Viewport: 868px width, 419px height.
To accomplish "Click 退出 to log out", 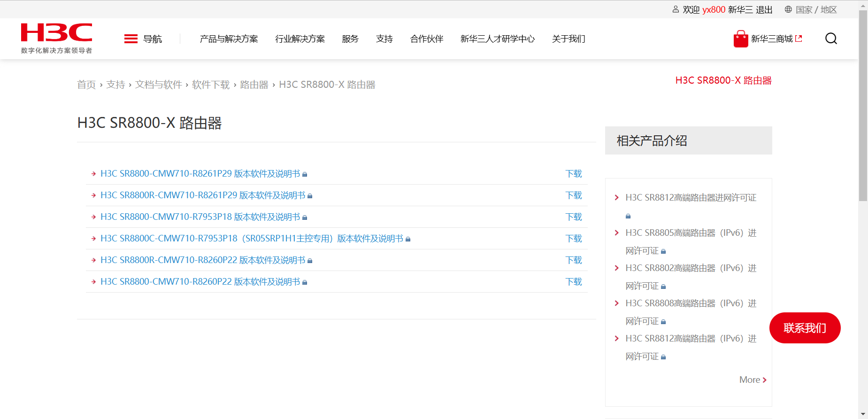I will 764,9.
